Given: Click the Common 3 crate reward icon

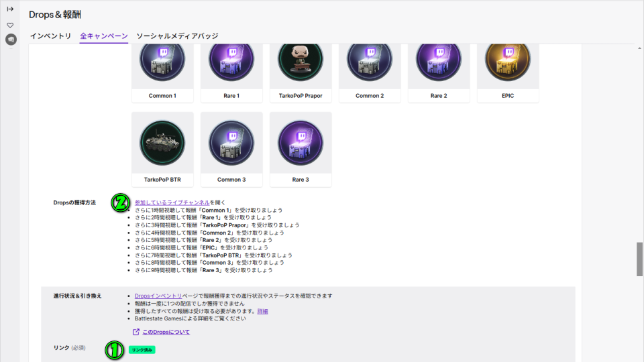Looking at the screenshot, I should click(x=231, y=143).
